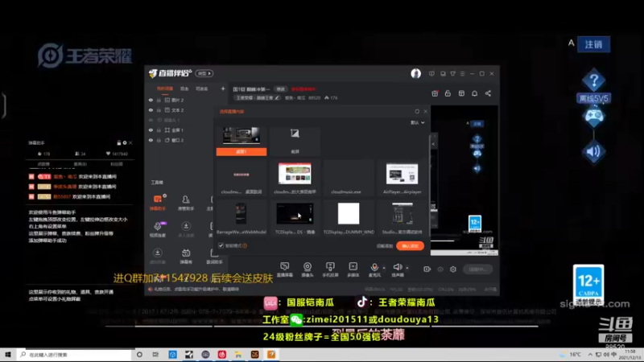Click the user avatar in title bar

point(415,73)
